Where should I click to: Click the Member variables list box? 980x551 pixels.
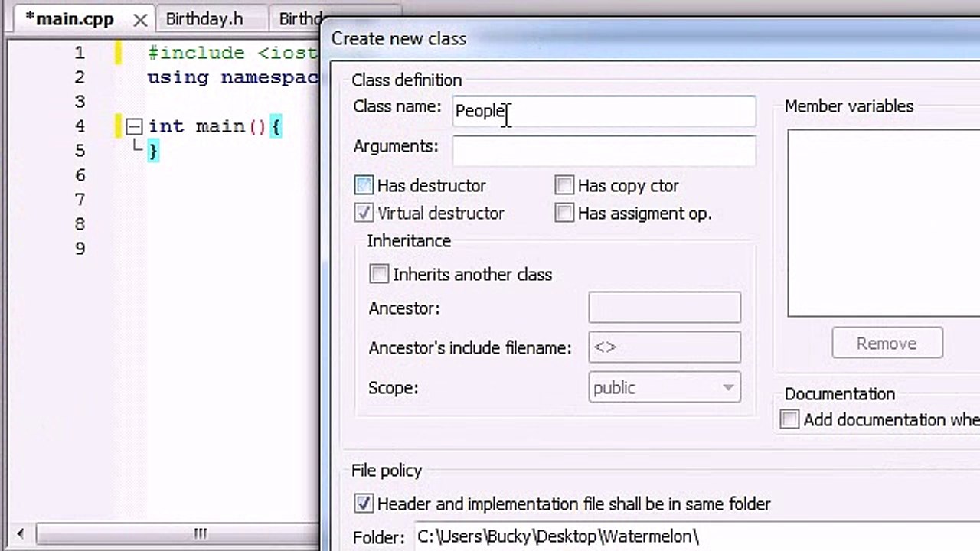click(x=884, y=223)
